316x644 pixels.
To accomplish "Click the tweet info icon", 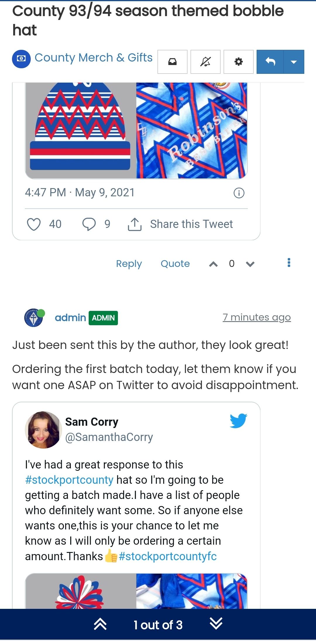I will [239, 193].
